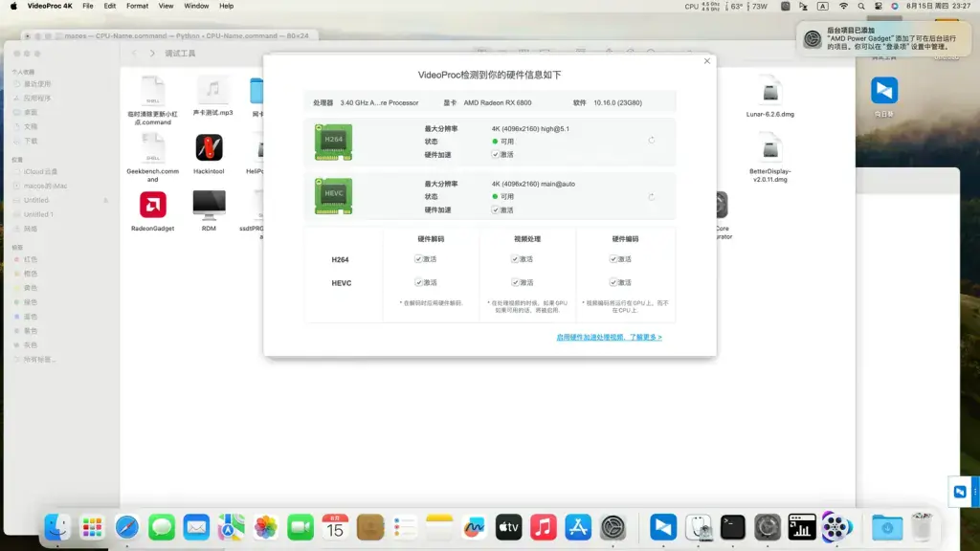Toggle H264 硬件编码 激活 checkbox in table
980x551 pixels.
pos(613,258)
